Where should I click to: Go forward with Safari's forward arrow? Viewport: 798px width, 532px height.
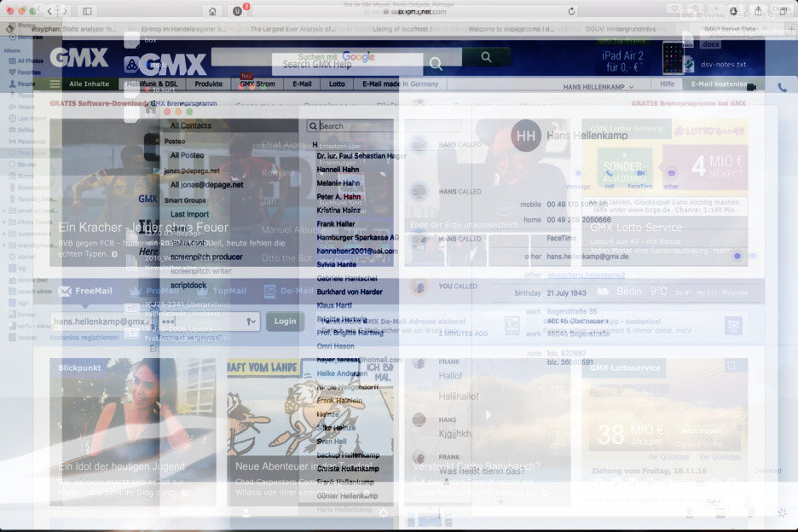point(65,11)
